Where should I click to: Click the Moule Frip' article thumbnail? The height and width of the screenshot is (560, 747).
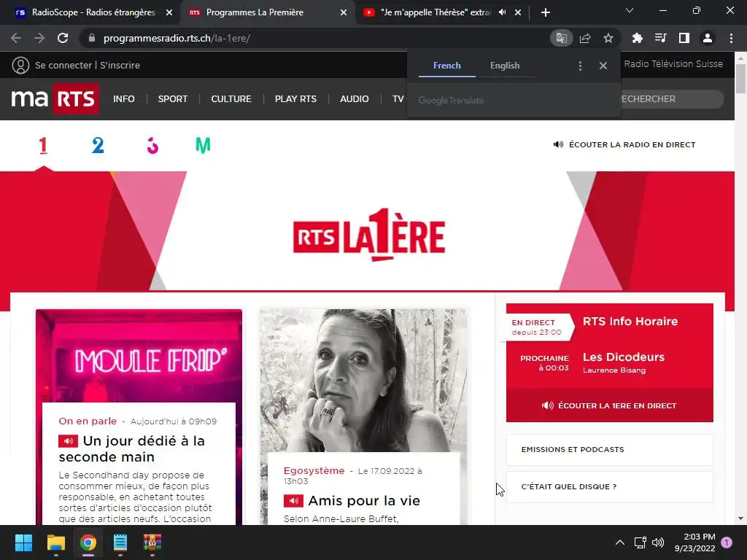pos(139,356)
